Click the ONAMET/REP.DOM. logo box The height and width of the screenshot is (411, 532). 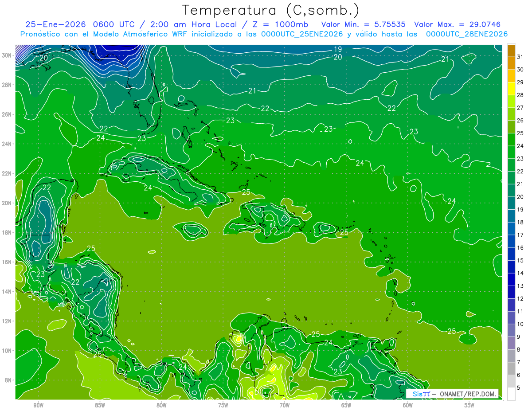click(x=452, y=394)
